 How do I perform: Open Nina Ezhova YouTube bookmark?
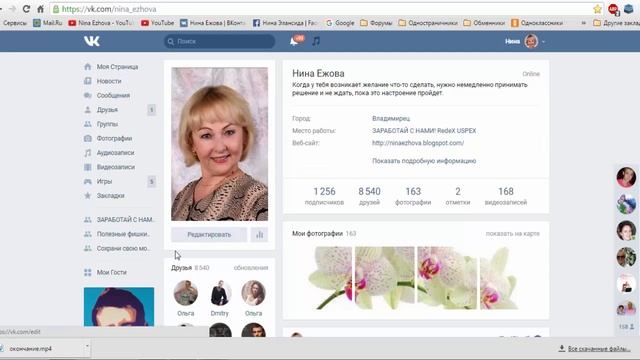pos(100,23)
